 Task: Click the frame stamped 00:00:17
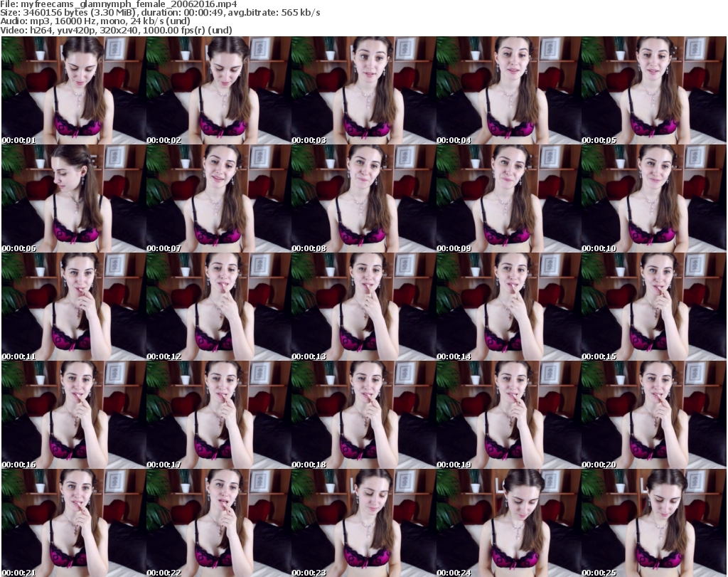tap(218, 415)
